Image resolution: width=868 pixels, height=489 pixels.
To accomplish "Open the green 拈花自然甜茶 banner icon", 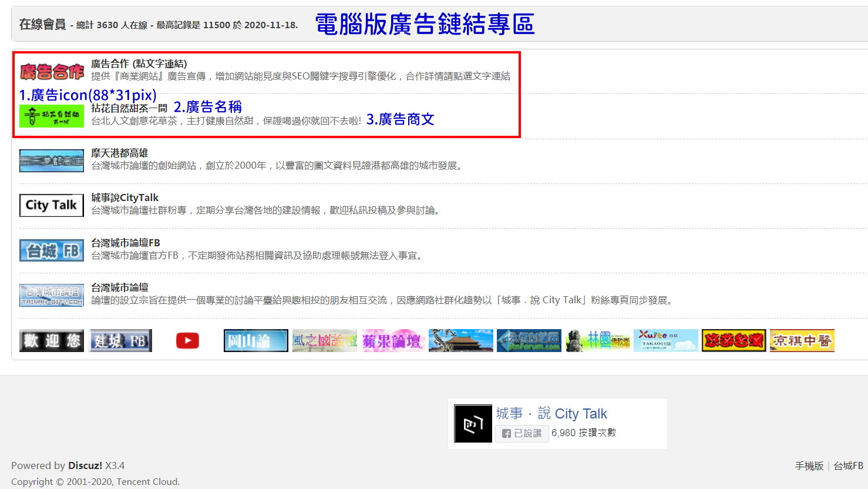I will [52, 116].
